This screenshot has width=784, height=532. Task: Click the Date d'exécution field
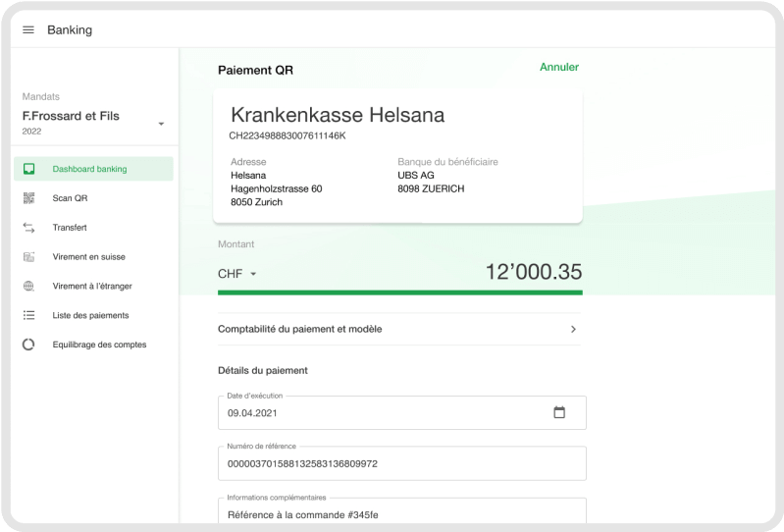pyautogui.click(x=383, y=413)
